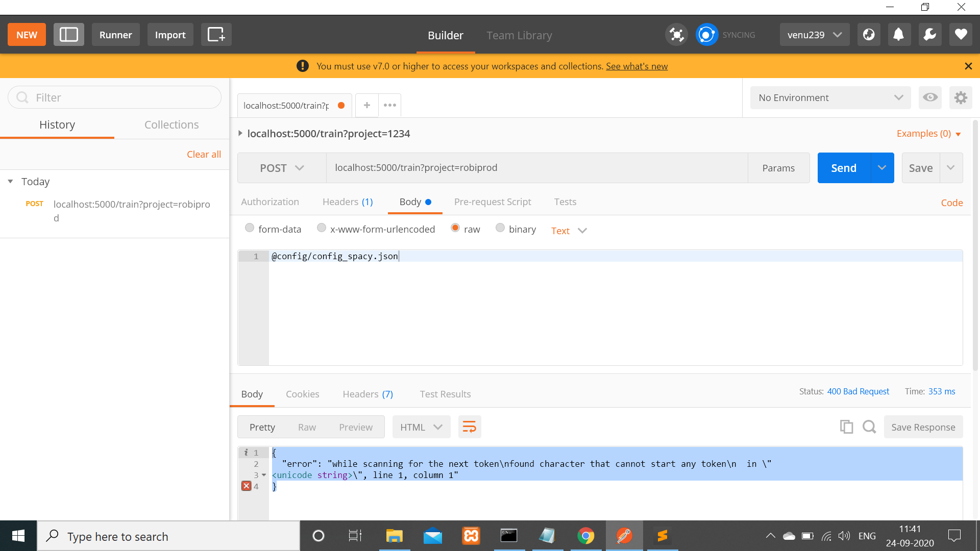This screenshot has width=980, height=551.
Task: Switch to the Pre-request Script tab
Action: coord(493,202)
